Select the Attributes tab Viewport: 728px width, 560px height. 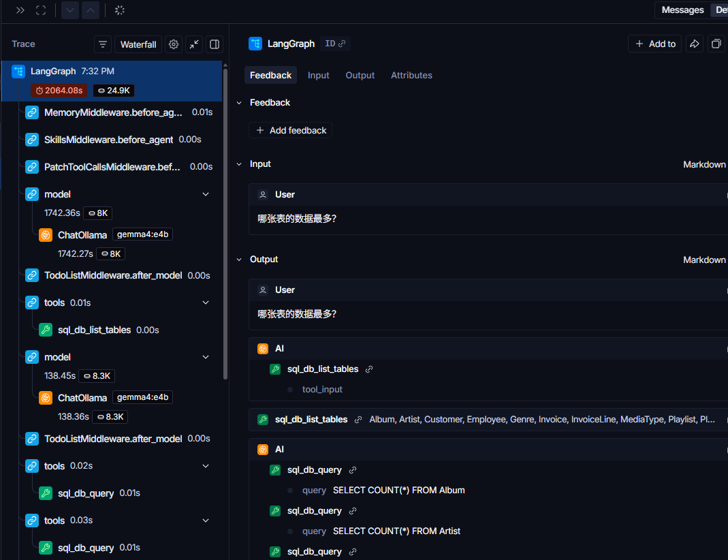click(x=411, y=75)
